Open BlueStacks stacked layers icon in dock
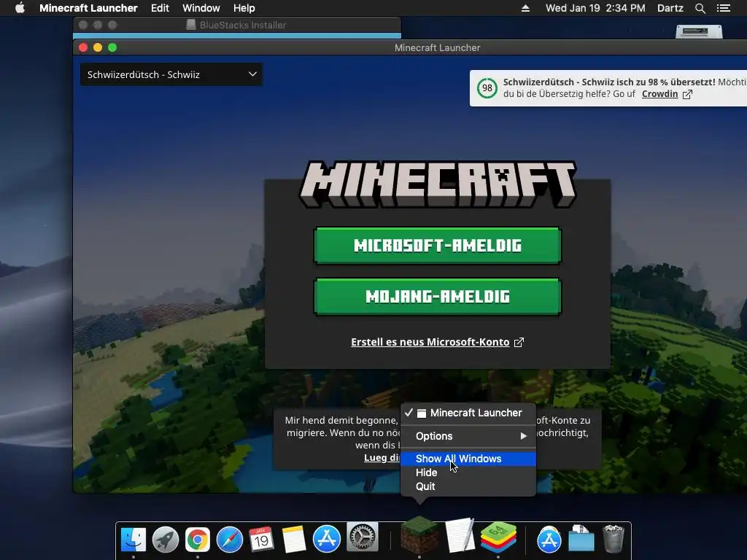The width and height of the screenshot is (747, 560). 498,537
